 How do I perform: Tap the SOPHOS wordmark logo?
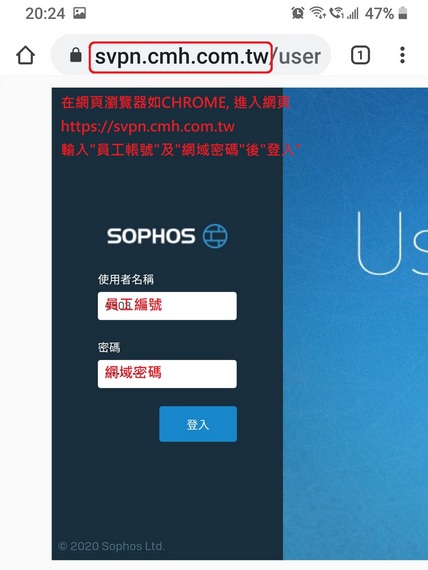[151, 236]
